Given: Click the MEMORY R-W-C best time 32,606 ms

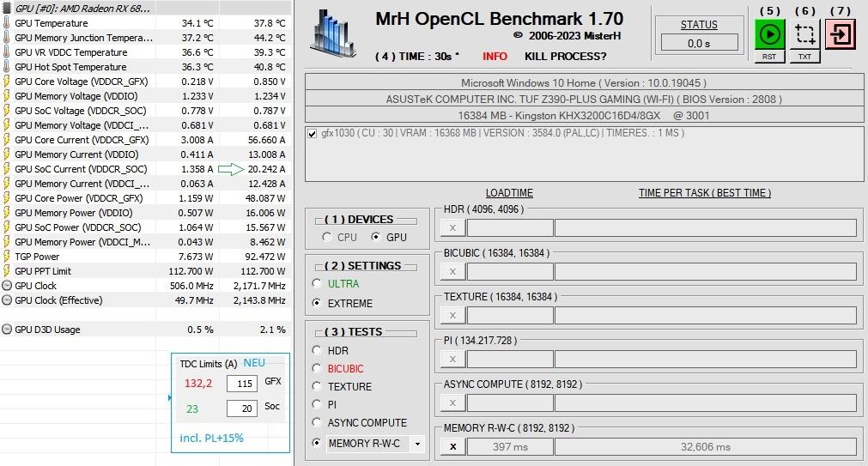Looking at the screenshot, I should pos(706,446).
